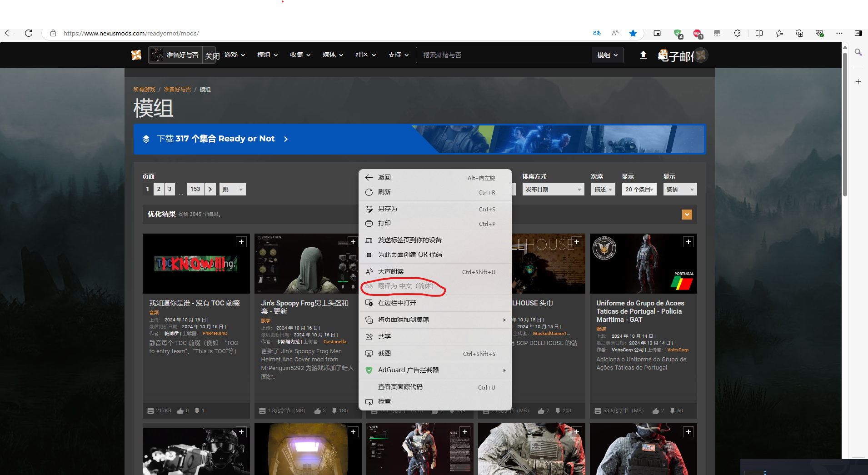The width and height of the screenshot is (868, 475).
Task: Open the 跳 page-jump dropdown
Action: (233, 189)
